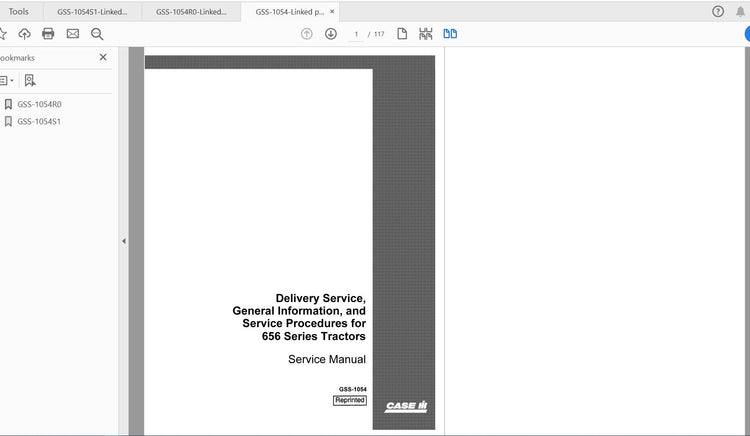Screen dimensions: 750x436
Task: Click the page number field
Action: pos(356,34)
